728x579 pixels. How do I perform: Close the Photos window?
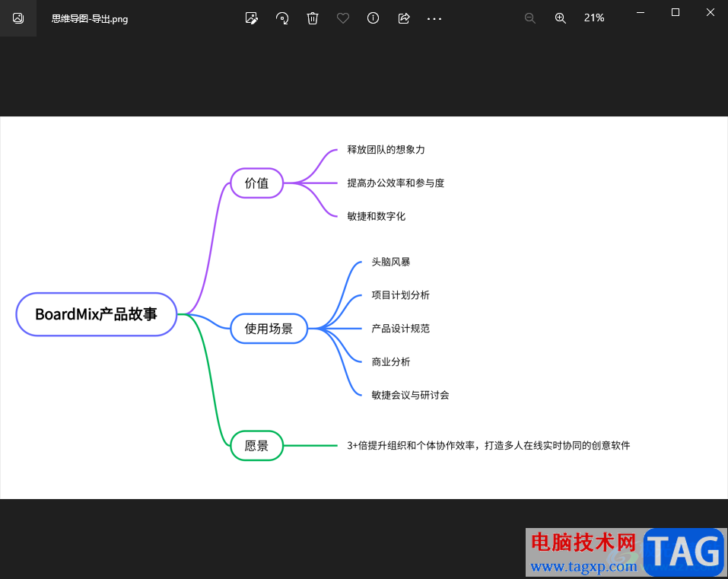tap(711, 12)
